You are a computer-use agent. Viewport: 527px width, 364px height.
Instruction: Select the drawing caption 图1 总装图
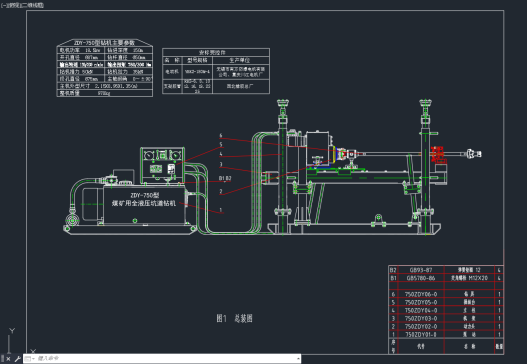coord(234,318)
